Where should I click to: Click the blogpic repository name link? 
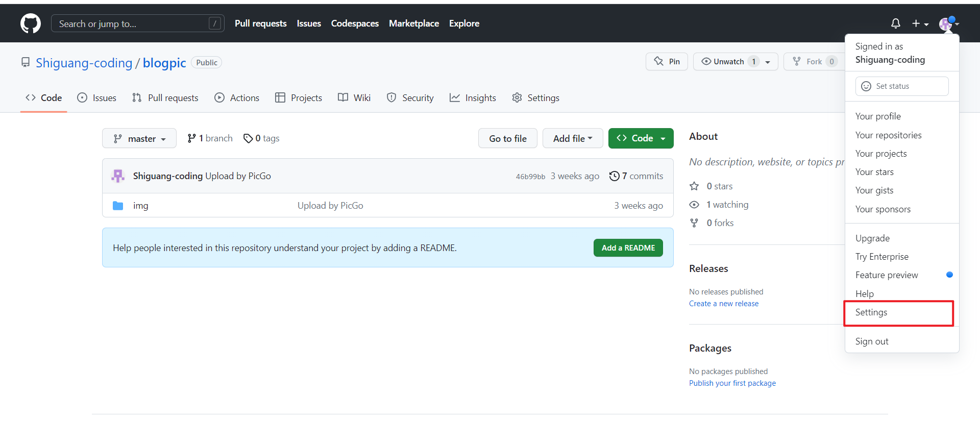(x=164, y=63)
